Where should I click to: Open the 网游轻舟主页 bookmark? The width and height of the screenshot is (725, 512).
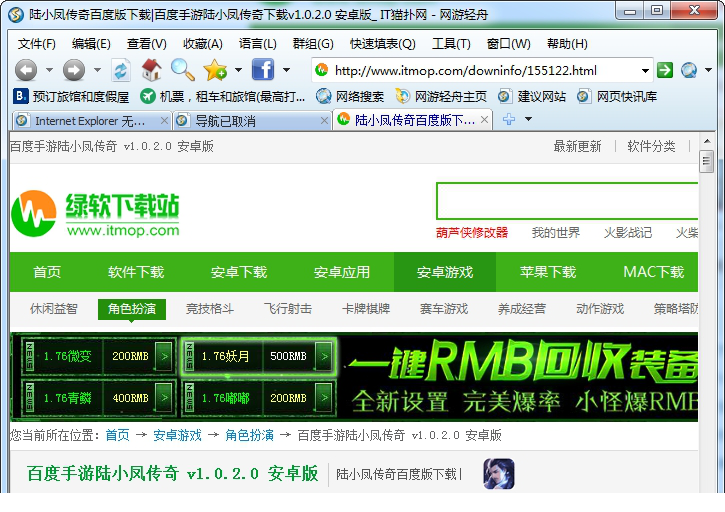click(x=442, y=96)
